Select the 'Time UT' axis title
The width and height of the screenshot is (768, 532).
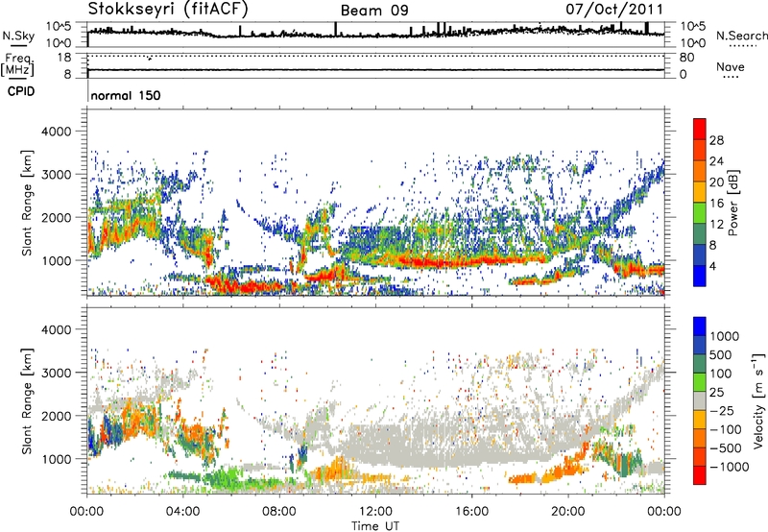tap(375, 526)
